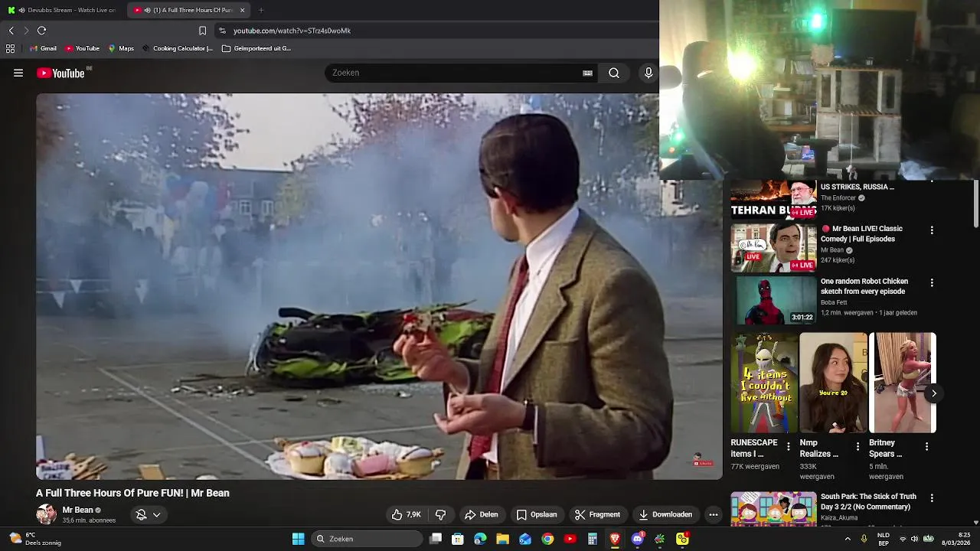Close the Mr Bean YouTube tab
This screenshot has width=980, height=551.
[x=243, y=10]
